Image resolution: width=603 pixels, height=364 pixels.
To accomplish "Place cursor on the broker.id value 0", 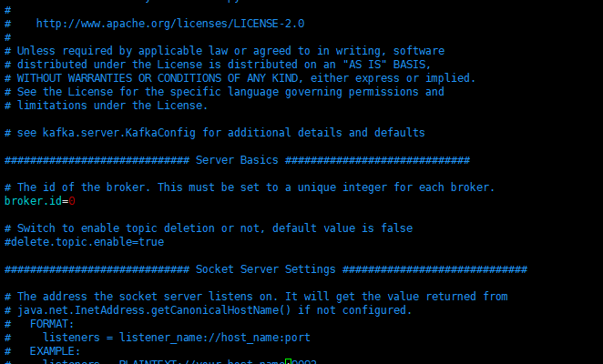I will tap(72, 201).
